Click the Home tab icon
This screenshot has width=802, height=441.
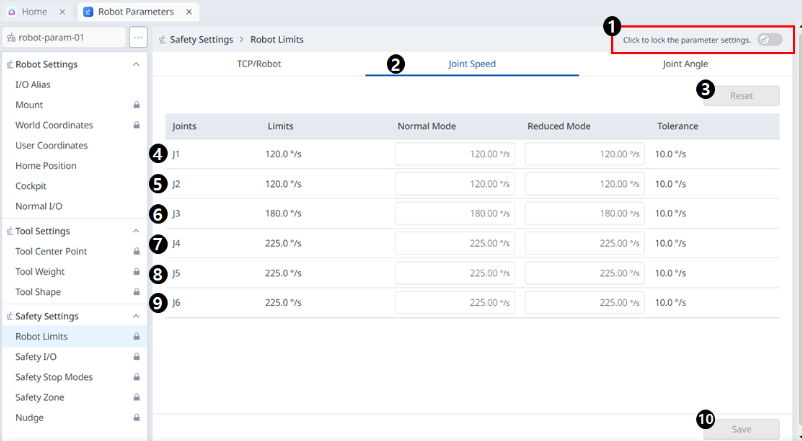[x=12, y=12]
